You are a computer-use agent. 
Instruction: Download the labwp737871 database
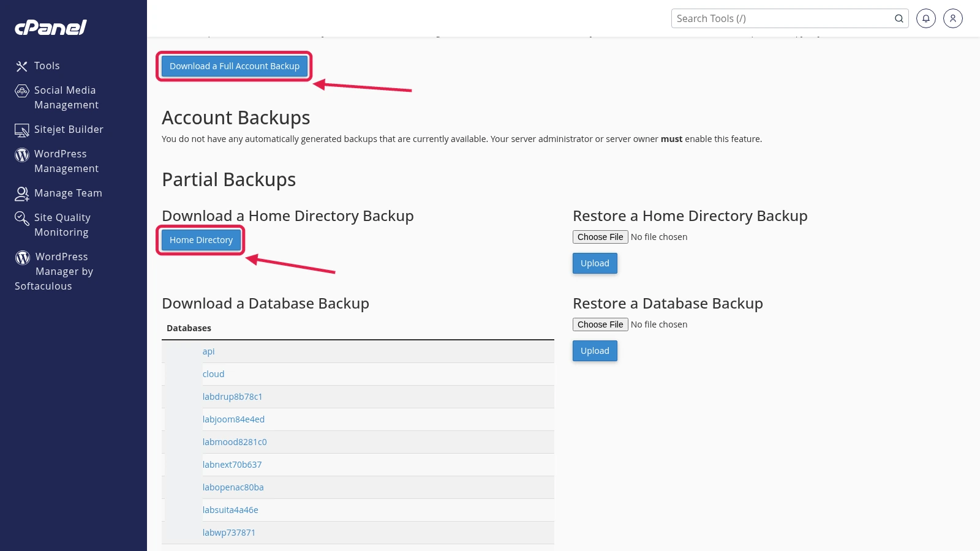(228, 533)
